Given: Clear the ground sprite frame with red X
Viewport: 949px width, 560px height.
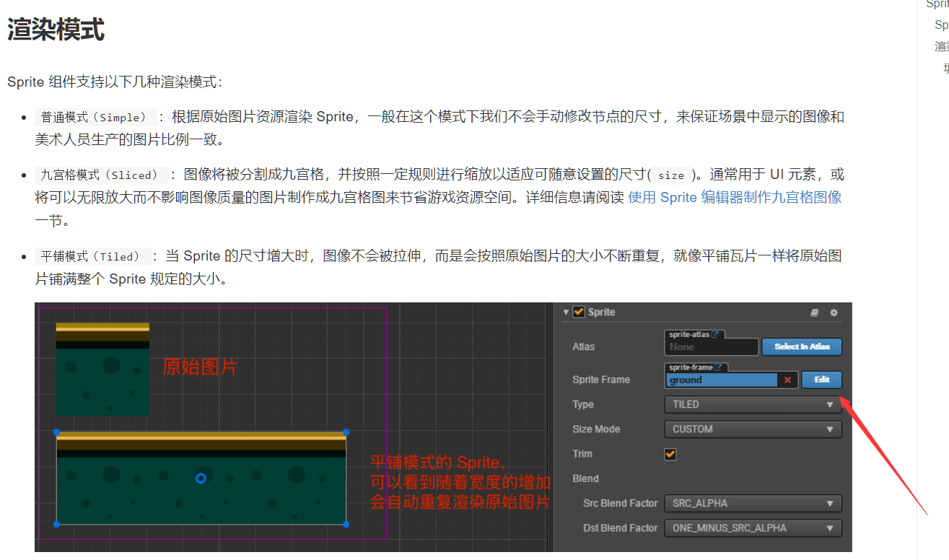Looking at the screenshot, I should click(x=787, y=380).
